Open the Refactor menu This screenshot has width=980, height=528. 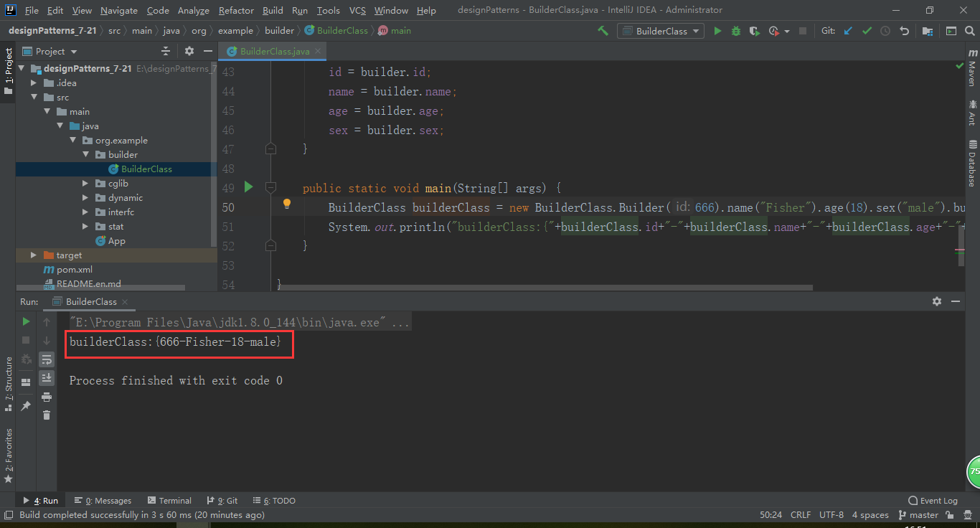pyautogui.click(x=236, y=10)
